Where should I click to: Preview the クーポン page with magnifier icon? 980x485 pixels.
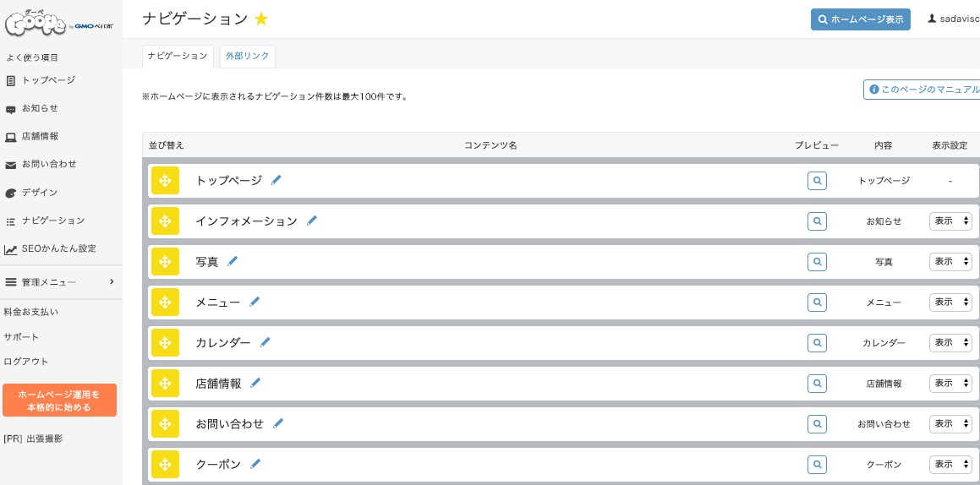pyautogui.click(x=817, y=465)
